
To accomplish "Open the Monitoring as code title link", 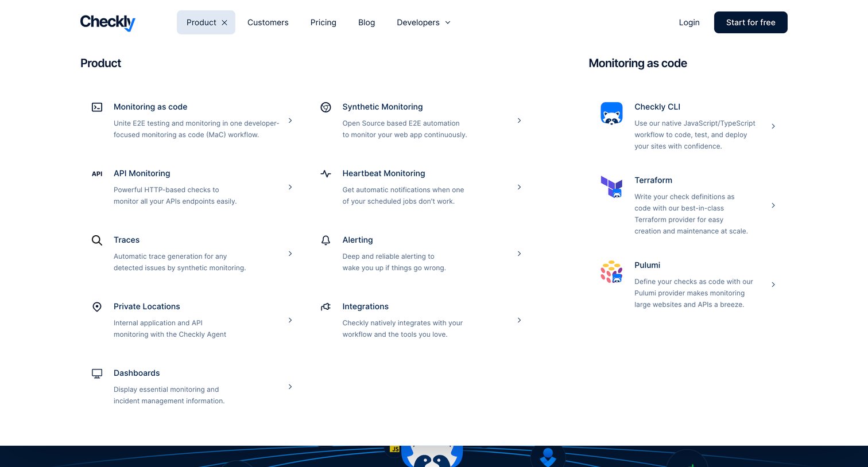I will (150, 107).
